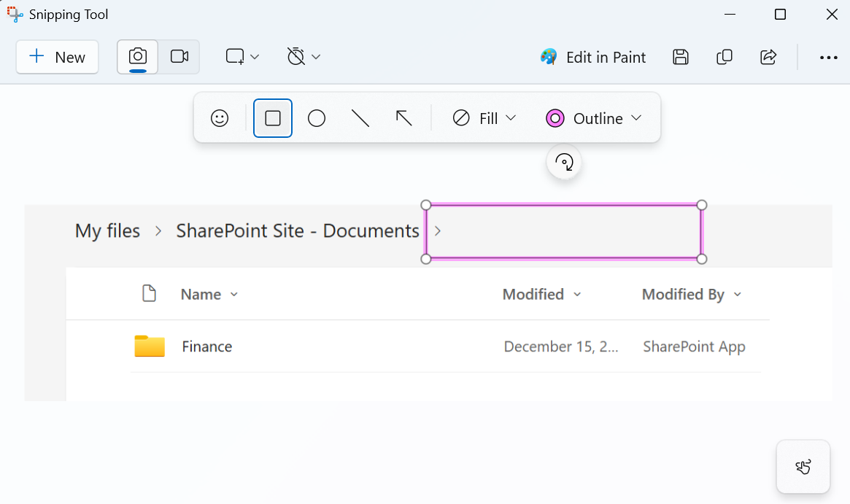The image size is (850, 504).
Task: Expand the snipping mode dropdown arrow
Action: 255,57
